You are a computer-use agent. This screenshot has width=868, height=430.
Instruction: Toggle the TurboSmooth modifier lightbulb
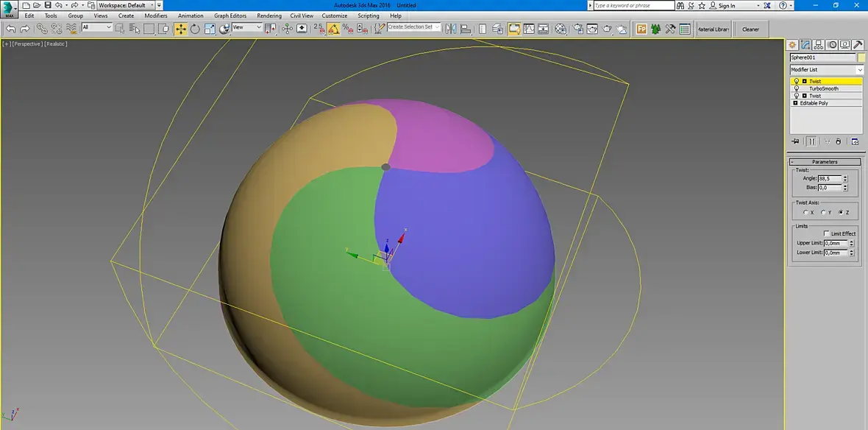pos(797,88)
